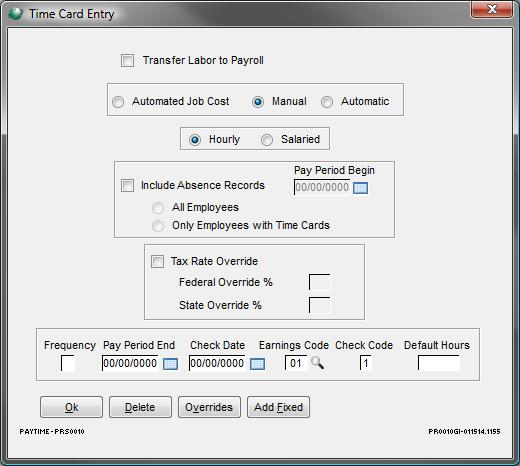Click the Delete button

pyautogui.click(x=140, y=407)
